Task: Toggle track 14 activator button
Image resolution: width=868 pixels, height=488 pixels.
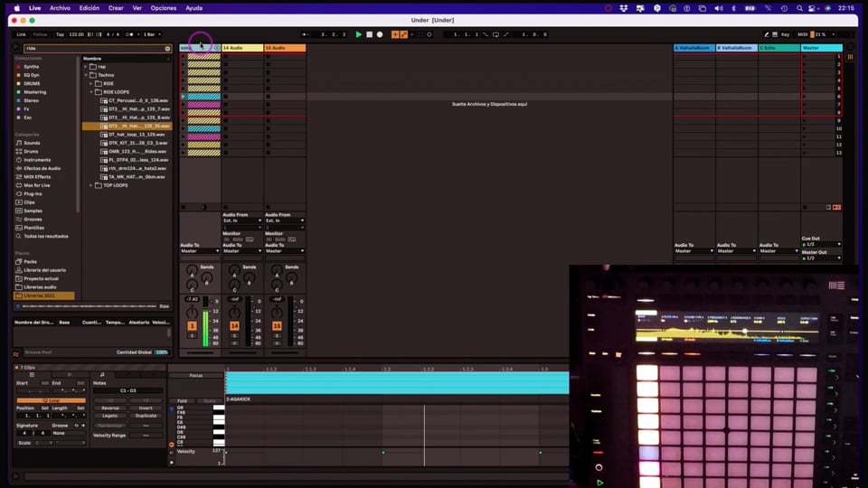Action: pos(234,326)
